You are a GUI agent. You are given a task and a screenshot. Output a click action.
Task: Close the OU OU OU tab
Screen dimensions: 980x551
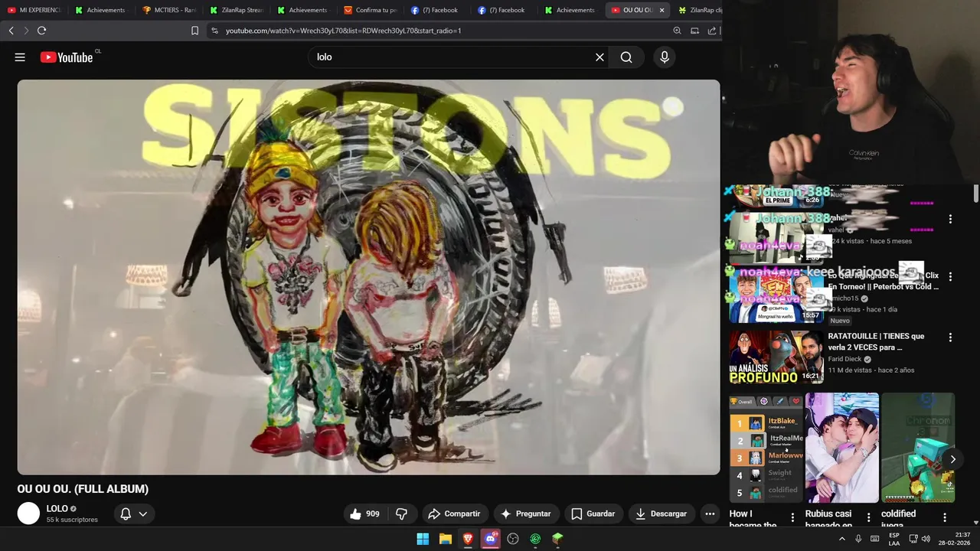pyautogui.click(x=661, y=10)
